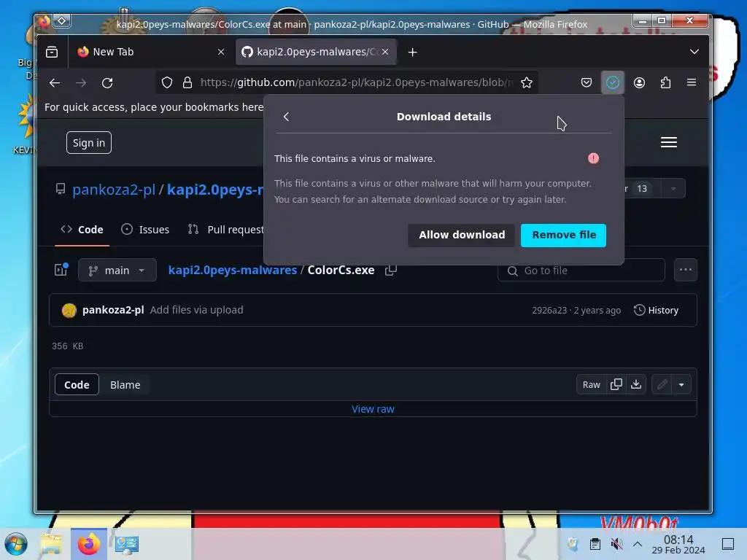Open the three-dot more file actions button
The image size is (747, 560).
(686, 270)
